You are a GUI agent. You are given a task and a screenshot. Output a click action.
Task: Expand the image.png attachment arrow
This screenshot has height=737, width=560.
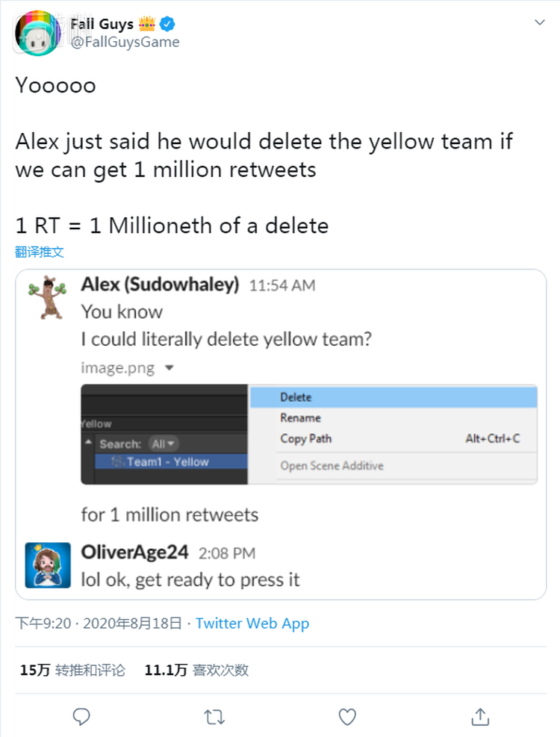coord(169,368)
